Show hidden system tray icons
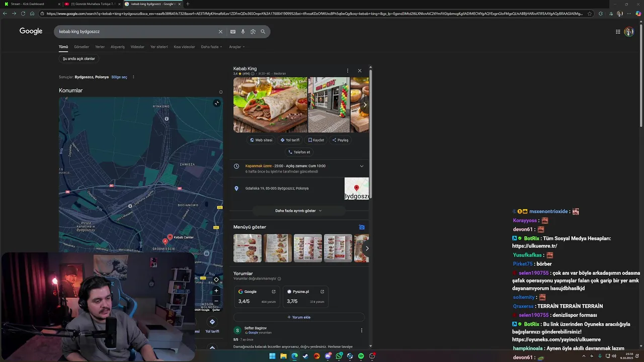644x362 pixels. pos(584,356)
